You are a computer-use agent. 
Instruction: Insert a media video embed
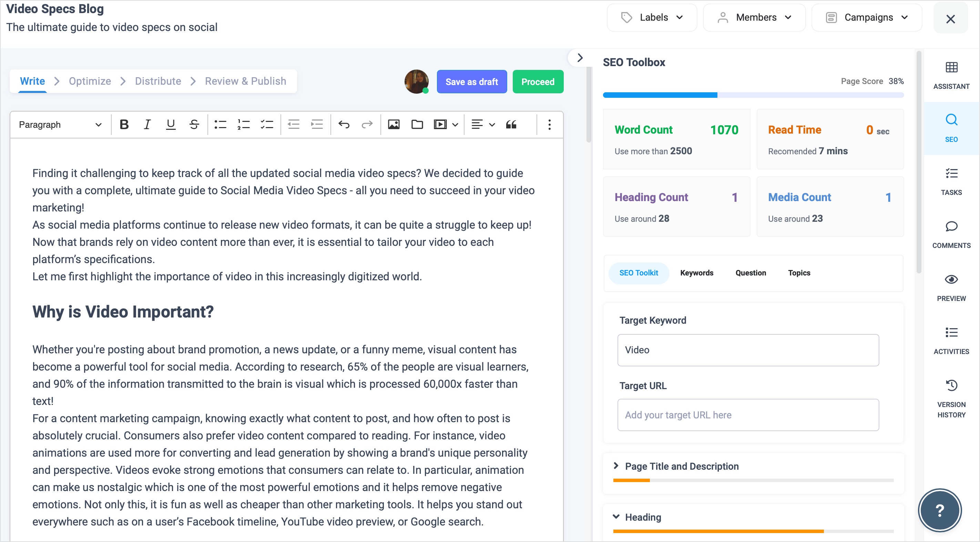pos(440,125)
